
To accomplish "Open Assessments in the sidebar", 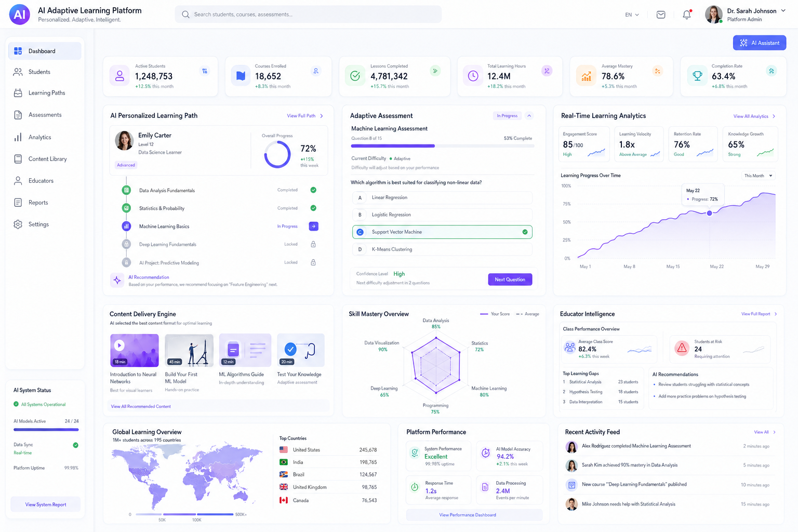I will pos(45,115).
